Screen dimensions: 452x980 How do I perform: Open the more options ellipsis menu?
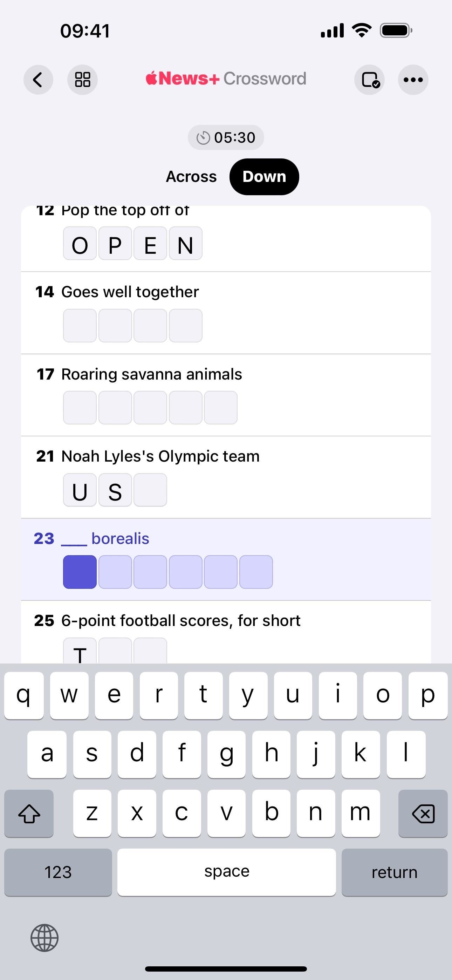[x=413, y=80]
